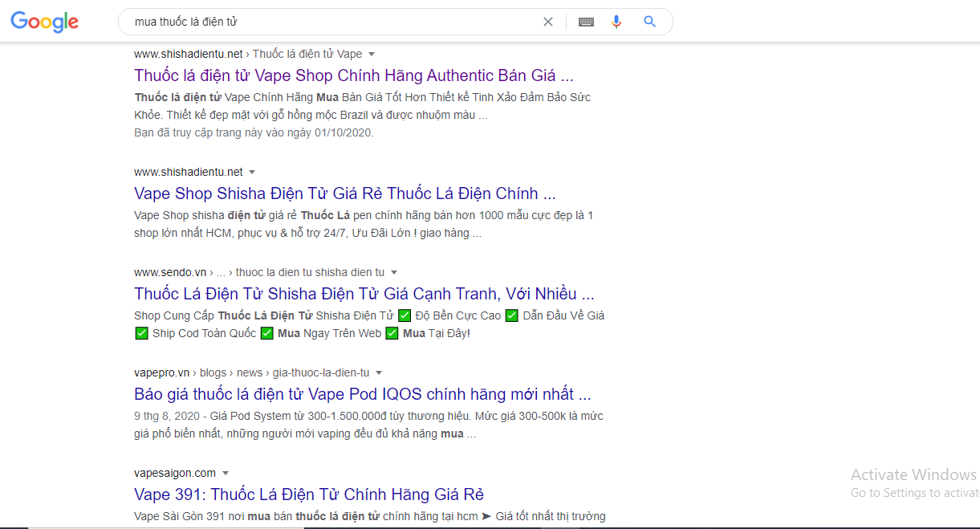
Task: Expand dropdown arrow beside second www.shishadientu.net URL
Action: click(252, 173)
